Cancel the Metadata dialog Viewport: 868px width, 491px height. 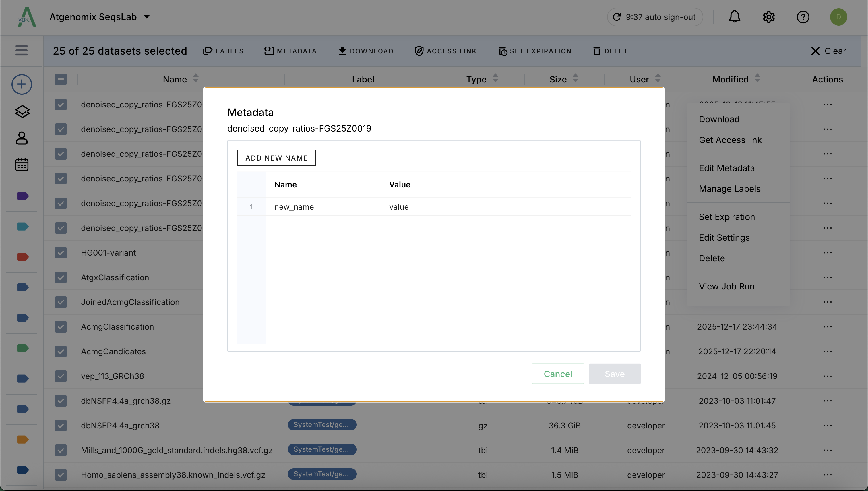coord(557,374)
